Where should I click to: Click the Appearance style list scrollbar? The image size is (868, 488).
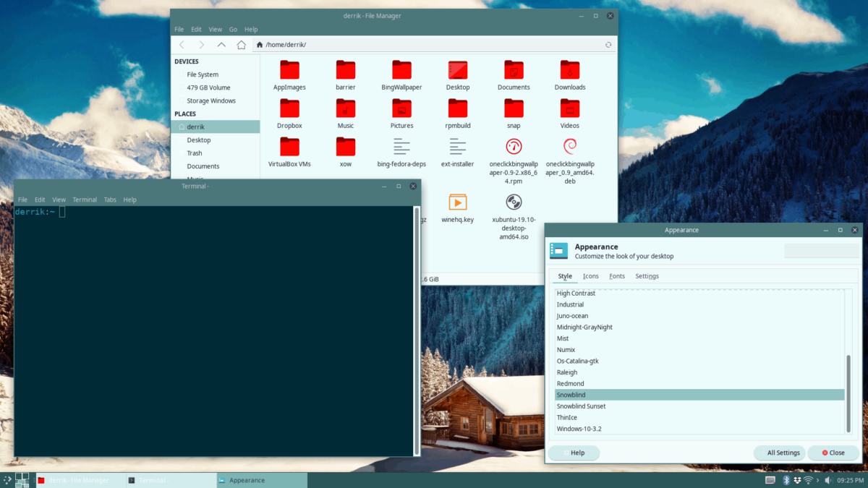(x=849, y=390)
